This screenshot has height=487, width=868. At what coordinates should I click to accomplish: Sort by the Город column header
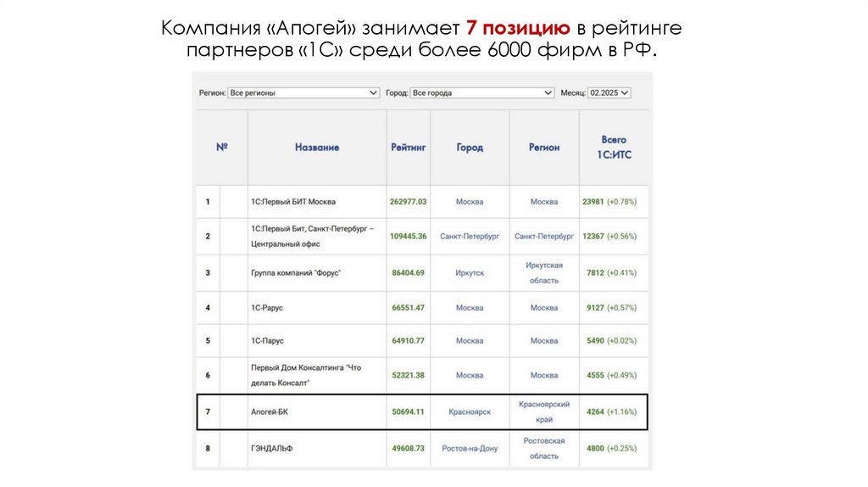[470, 148]
